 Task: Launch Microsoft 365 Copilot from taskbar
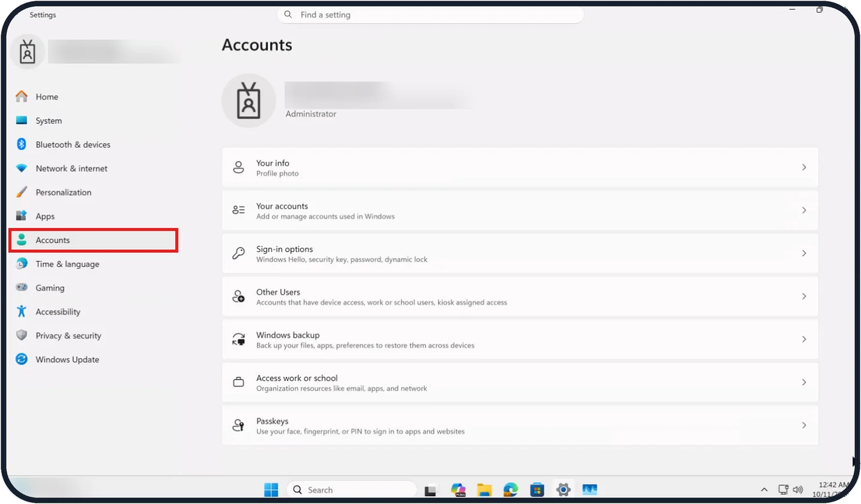[x=458, y=490]
